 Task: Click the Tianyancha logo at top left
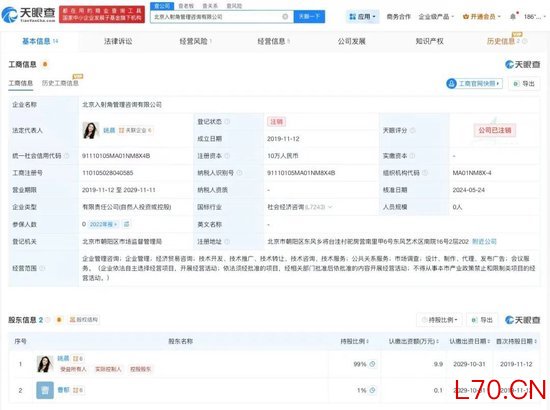click(28, 14)
